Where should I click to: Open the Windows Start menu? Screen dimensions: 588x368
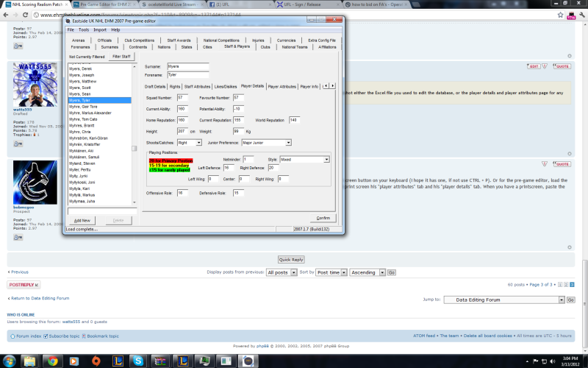click(x=9, y=361)
